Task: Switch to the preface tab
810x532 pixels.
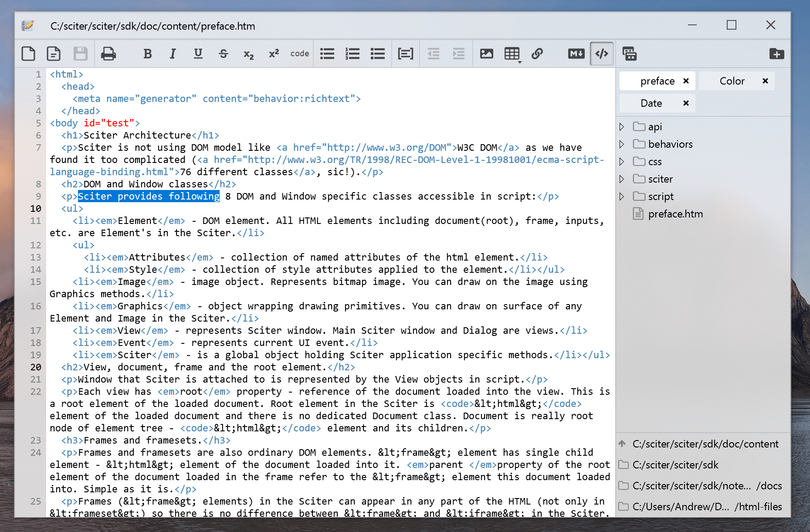Action: click(x=657, y=81)
